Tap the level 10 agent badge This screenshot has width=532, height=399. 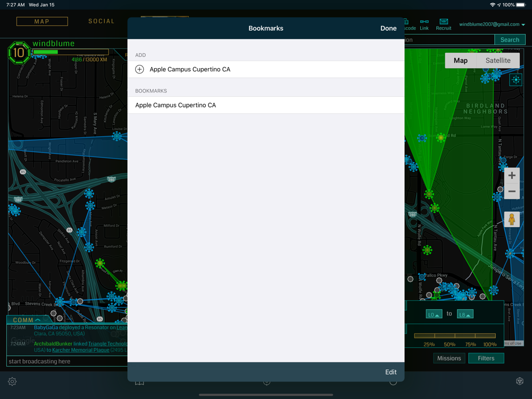(x=19, y=53)
